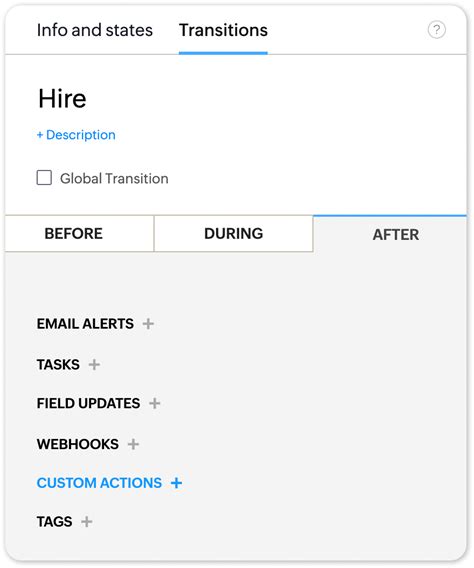
Task: Switch to the Info and states tab
Action: 95,30
